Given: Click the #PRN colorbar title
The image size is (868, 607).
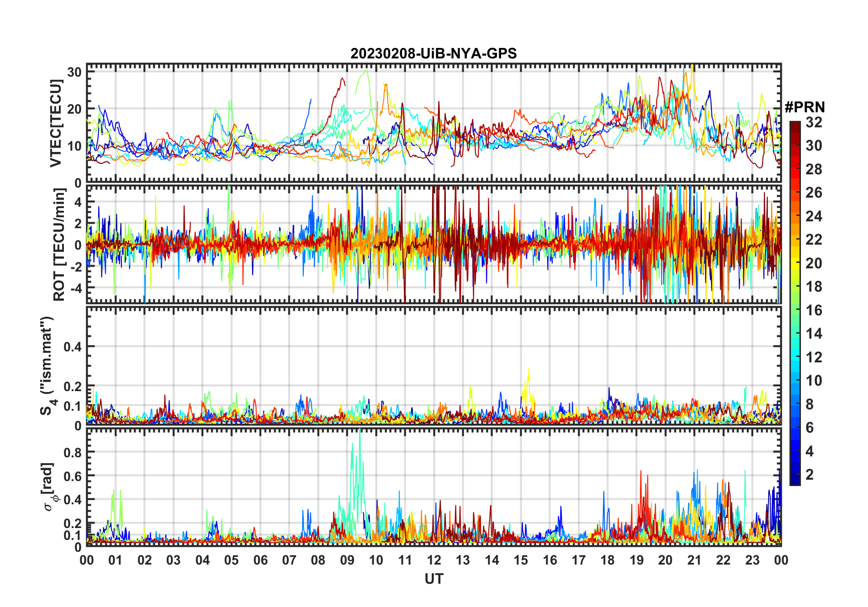Looking at the screenshot, I should [805, 107].
